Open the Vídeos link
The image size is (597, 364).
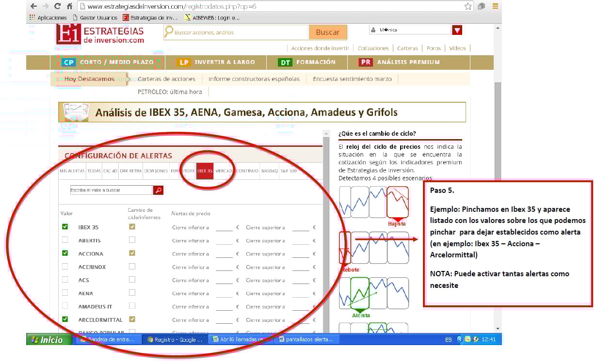[457, 48]
